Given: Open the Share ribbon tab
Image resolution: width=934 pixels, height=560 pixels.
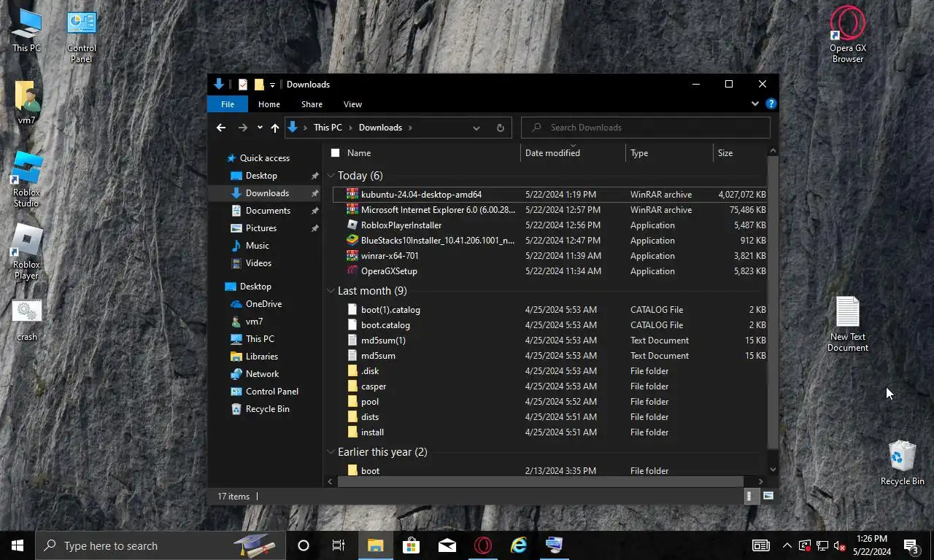Looking at the screenshot, I should 312,104.
